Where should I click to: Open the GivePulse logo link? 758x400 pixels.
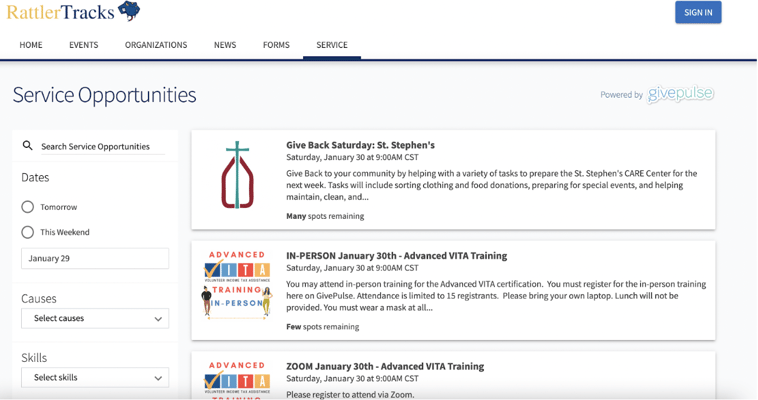click(680, 94)
